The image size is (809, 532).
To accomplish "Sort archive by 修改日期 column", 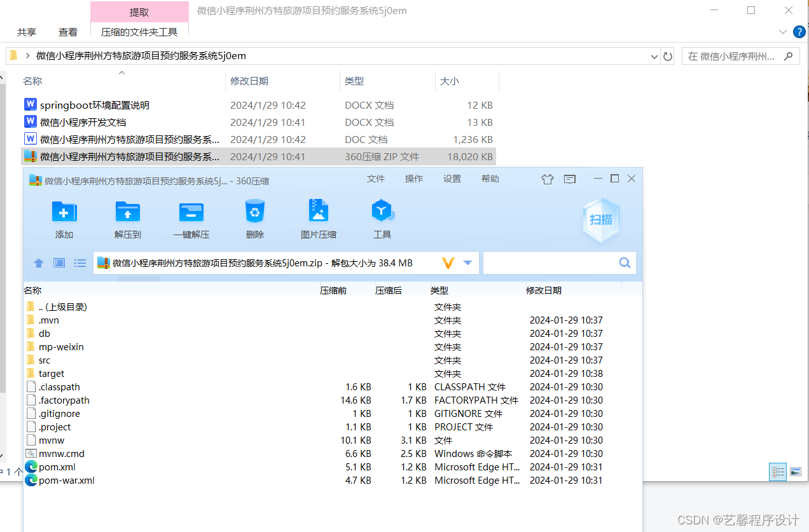I will point(544,290).
